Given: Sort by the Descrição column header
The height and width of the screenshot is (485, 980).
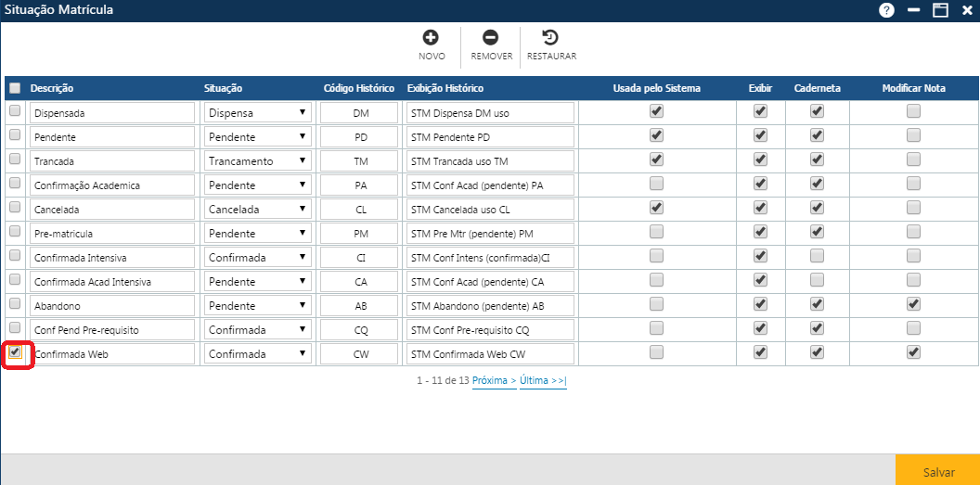Looking at the screenshot, I should (x=52, y=88).
